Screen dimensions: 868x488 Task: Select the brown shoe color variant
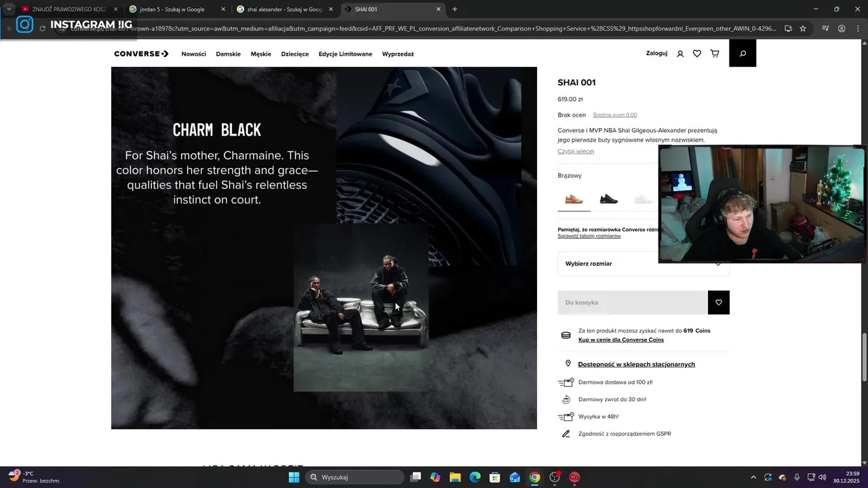pos(574,199)
